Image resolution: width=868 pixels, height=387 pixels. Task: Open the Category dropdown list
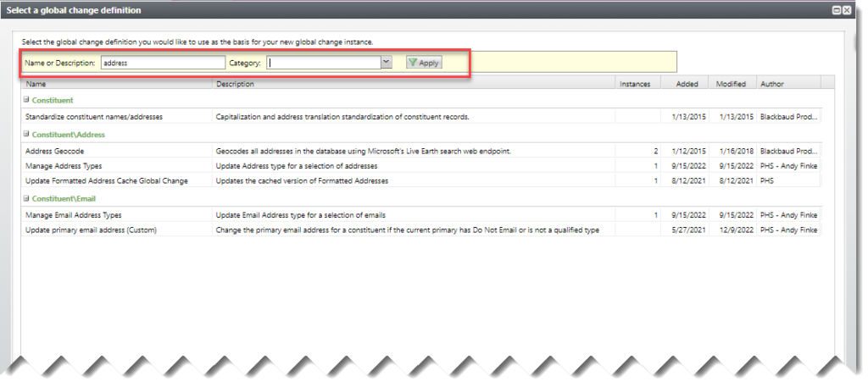point(387,62)
